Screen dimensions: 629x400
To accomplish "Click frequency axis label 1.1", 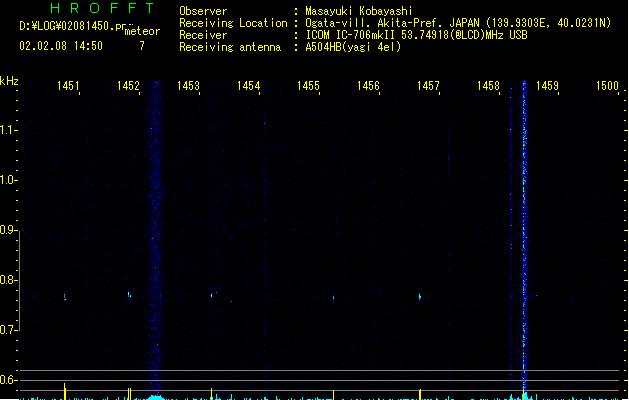I will pyautogui.click(x=8, y=130).
